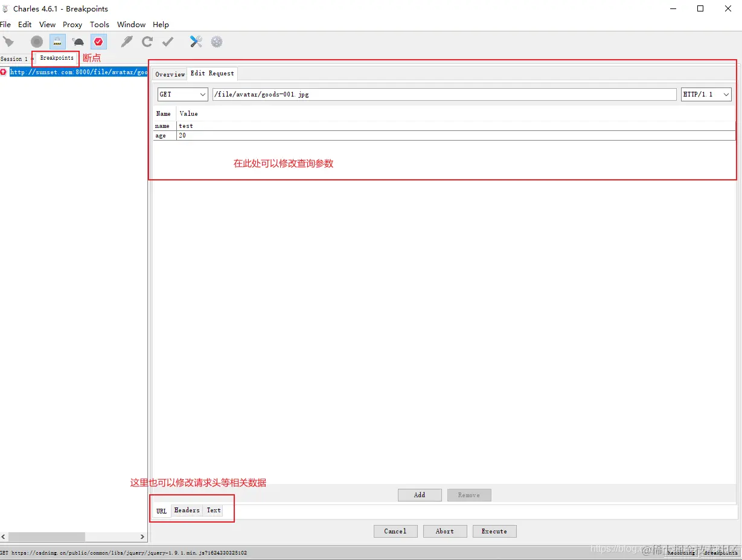Switch to the Text bottom tab

click(x=214, y=511)
